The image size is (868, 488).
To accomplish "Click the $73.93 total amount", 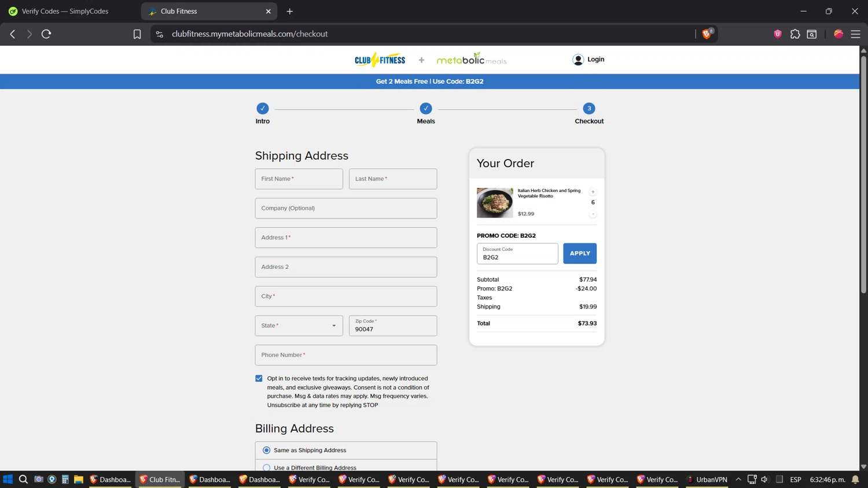I will pos(587,323).
